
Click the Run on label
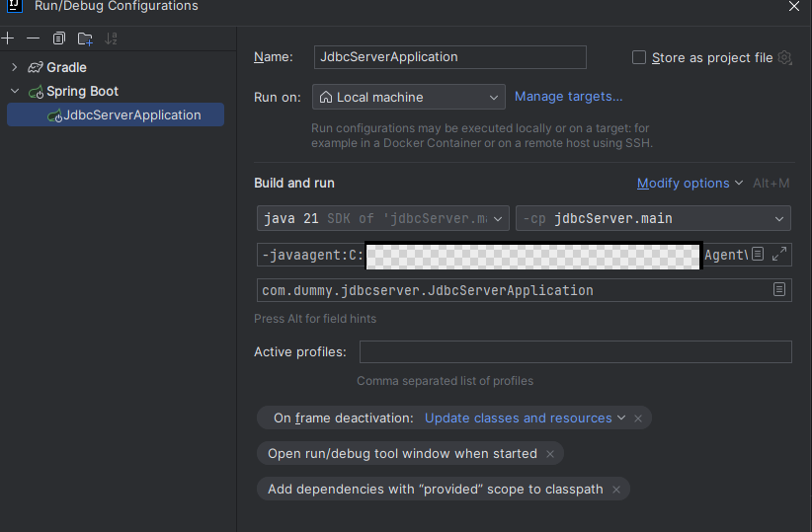click(x=277, y=98)
